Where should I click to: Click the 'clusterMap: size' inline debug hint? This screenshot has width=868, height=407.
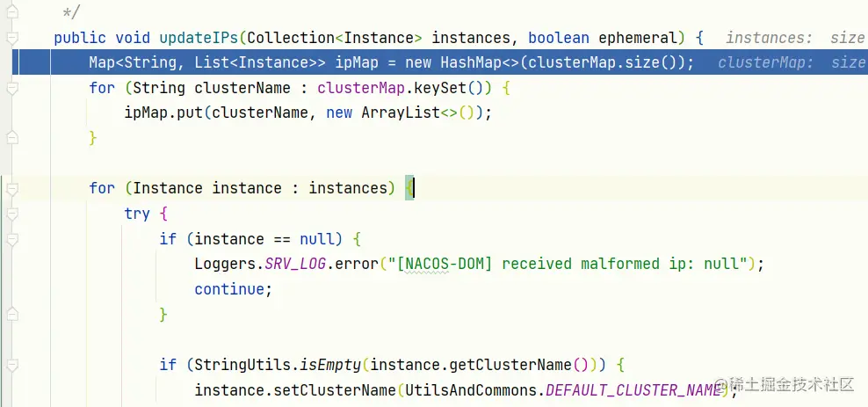coord(792,62)
